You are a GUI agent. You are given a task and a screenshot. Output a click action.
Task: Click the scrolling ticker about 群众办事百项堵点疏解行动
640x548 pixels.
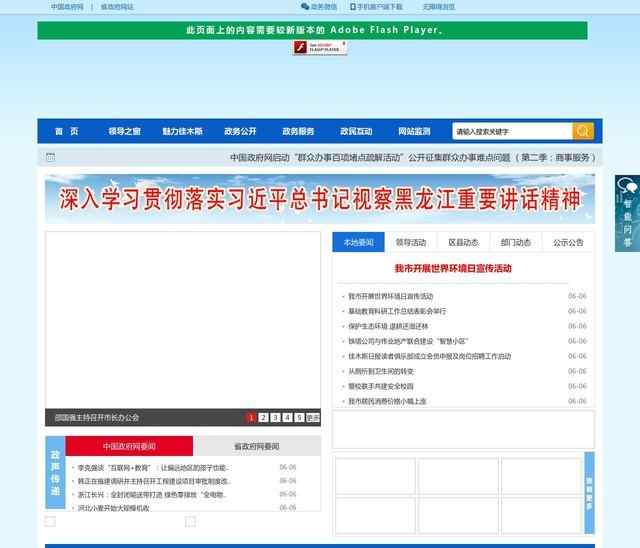(413, 158)
